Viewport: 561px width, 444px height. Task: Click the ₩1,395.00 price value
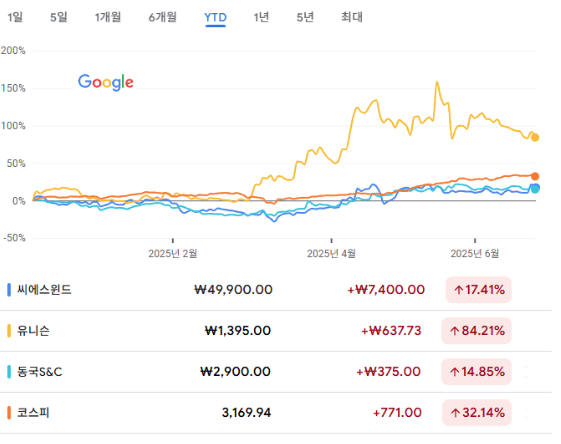pos(238,331)
